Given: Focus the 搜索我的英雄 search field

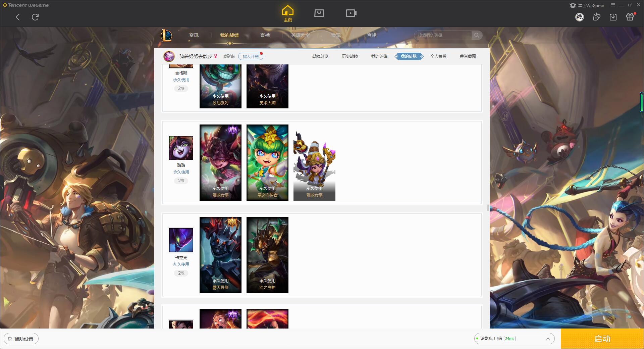Looking at the screenshot, I should click(443, 35).
